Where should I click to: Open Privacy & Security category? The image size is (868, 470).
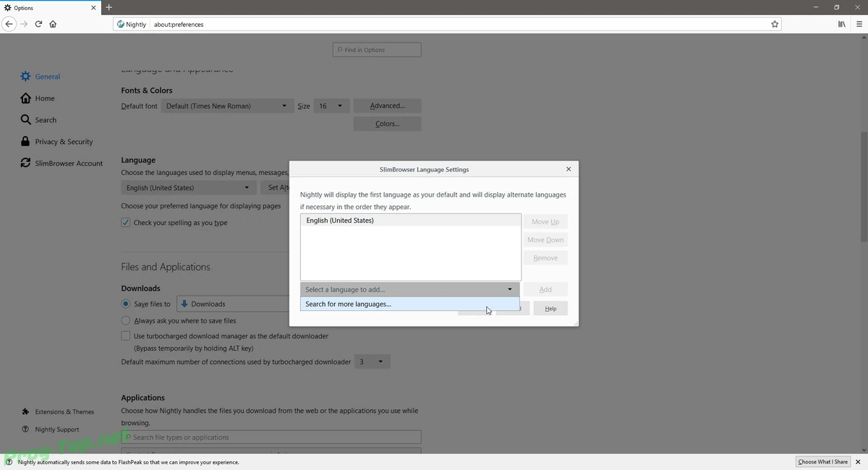(x=56, y=142)
